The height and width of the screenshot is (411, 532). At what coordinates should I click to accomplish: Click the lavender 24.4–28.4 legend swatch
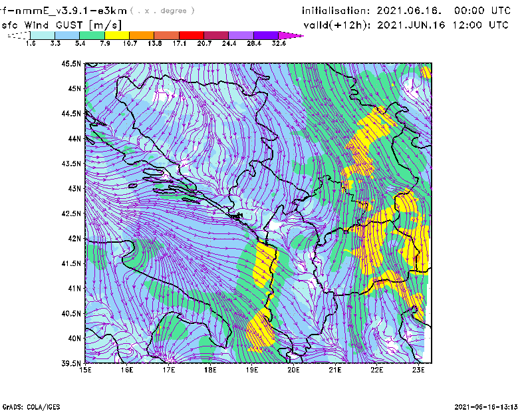tap(241, 35)
